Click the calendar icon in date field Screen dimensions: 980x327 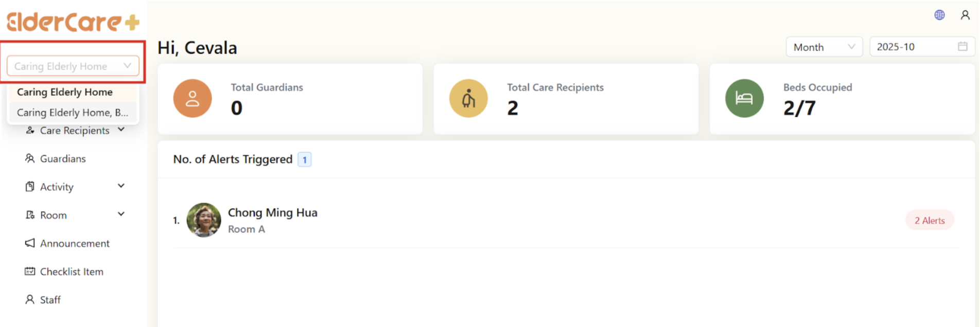pyautogui.click(x=962, y=47)
